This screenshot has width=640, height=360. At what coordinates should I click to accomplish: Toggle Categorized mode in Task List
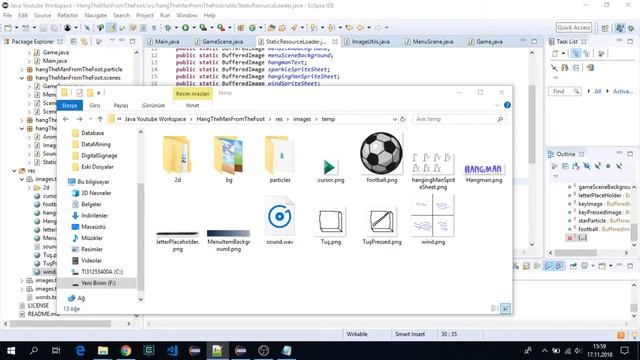(576, 54)
